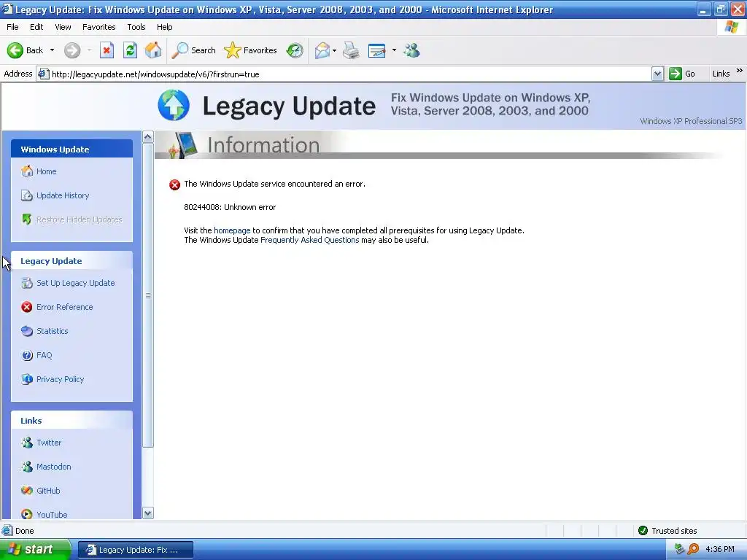Open Set Up Legacy Update link

point(75,283)
